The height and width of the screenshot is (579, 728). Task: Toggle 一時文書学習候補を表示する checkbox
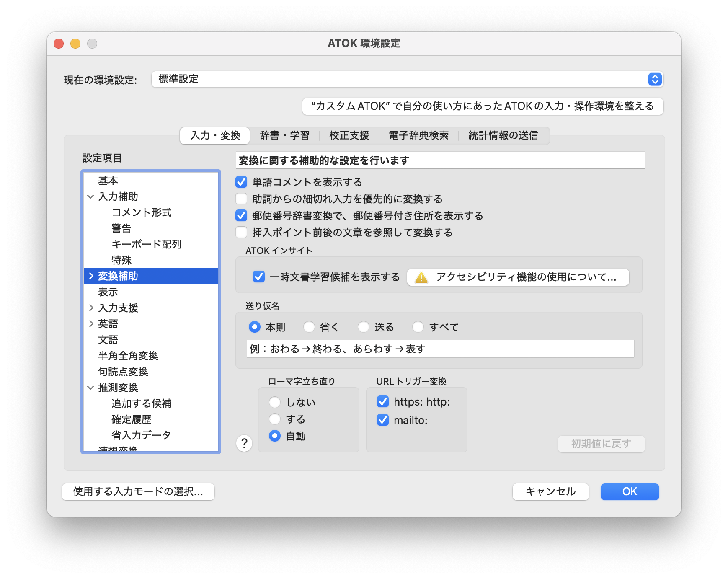[x=259, y=277]
